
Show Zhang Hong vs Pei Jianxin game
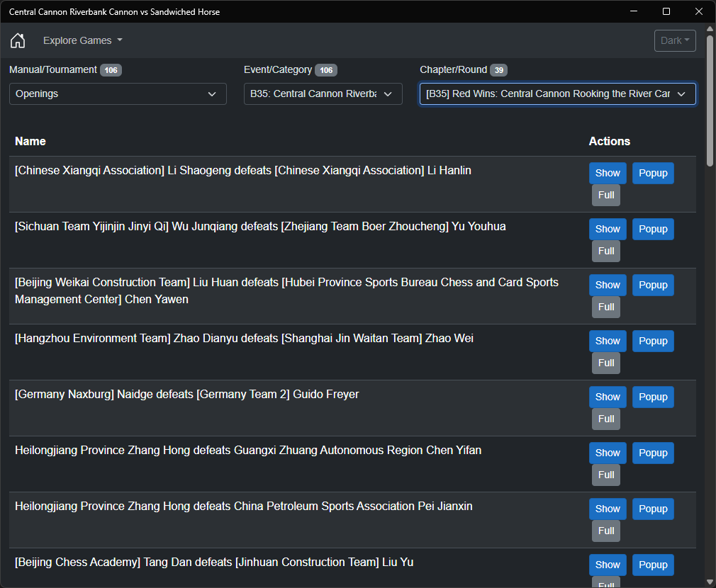(x=608, y=509)
